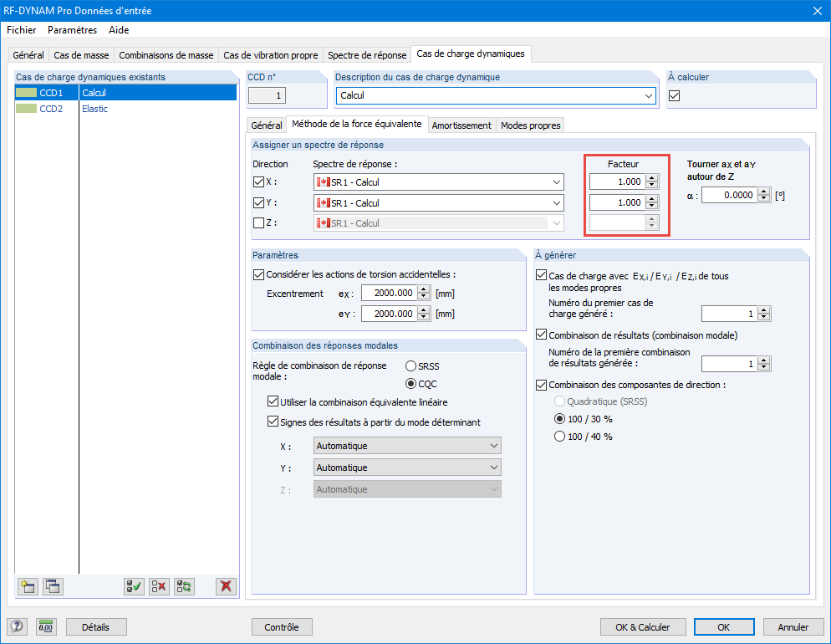Select the 100 / 40 % option

(x=559, y=437)
